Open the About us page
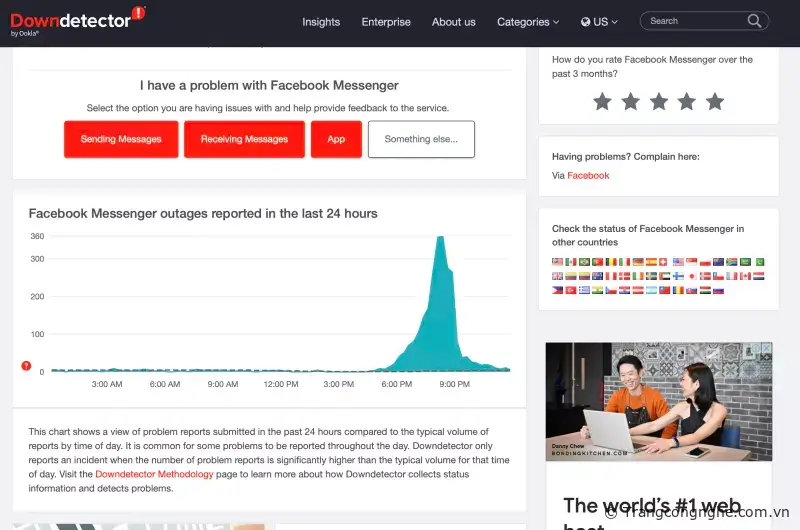The image size is (800, 530). (453, 22)
